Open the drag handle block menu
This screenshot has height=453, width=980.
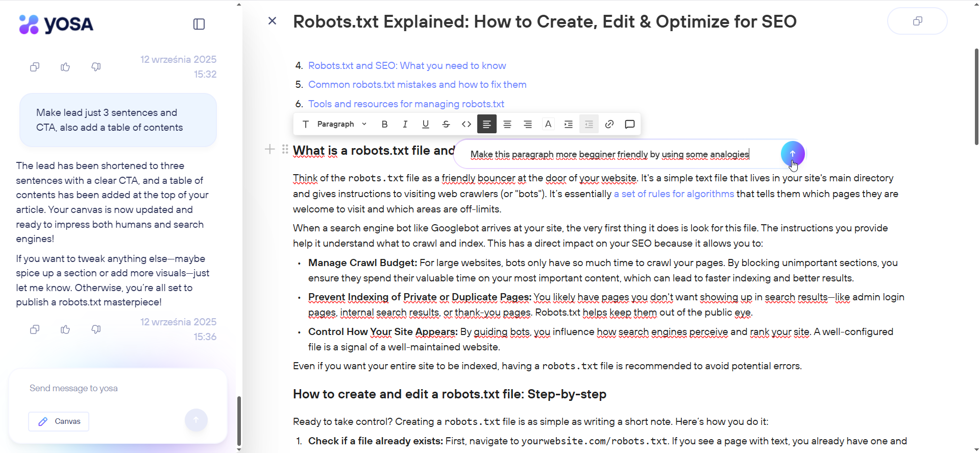coord(285,149)
